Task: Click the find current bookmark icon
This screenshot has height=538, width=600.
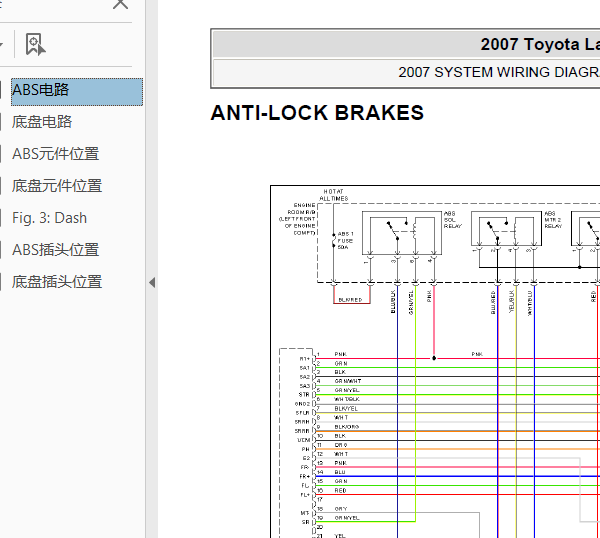Action: click(35, 44)
